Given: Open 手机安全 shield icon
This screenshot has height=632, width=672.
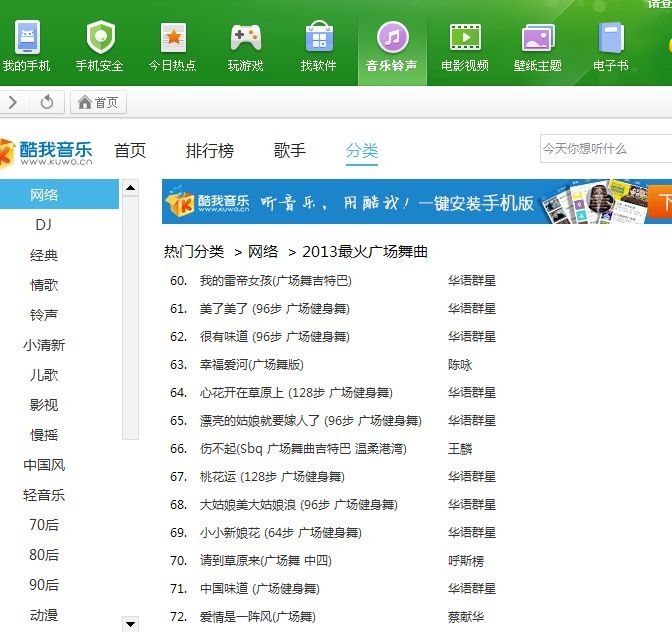Looking at the screenshot, I should (x=99, y=39).
